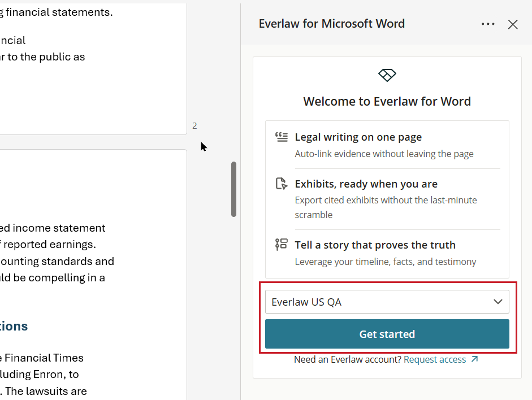Image resolution: width=532 pixels, height=400 pixels.
Task: Click the external link arrow icon
Action: click(x=475, y=359)
